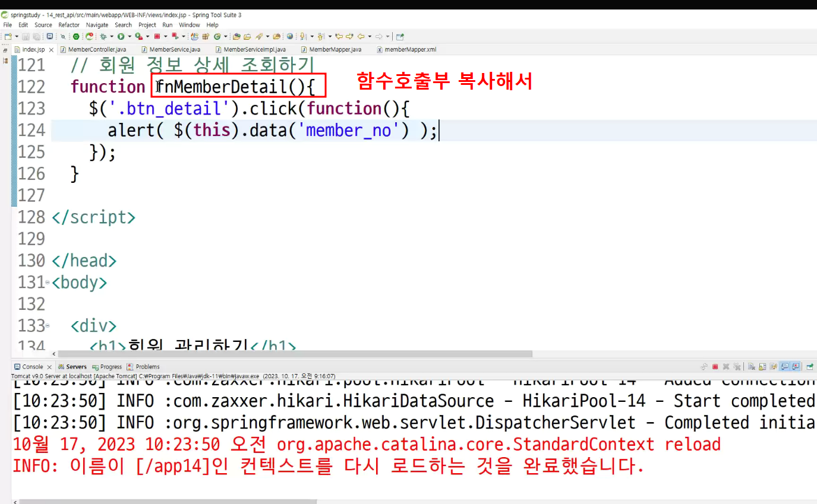Close the index.jsp editor tab
Viewport: 817px width, 504px height.
pyautogui.click(x=51, y=50)
